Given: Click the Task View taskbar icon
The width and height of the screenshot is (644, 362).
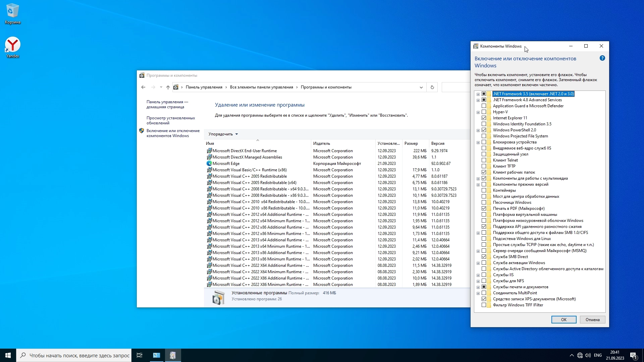Looking at the screenshot, I should [x=140, y=355].
